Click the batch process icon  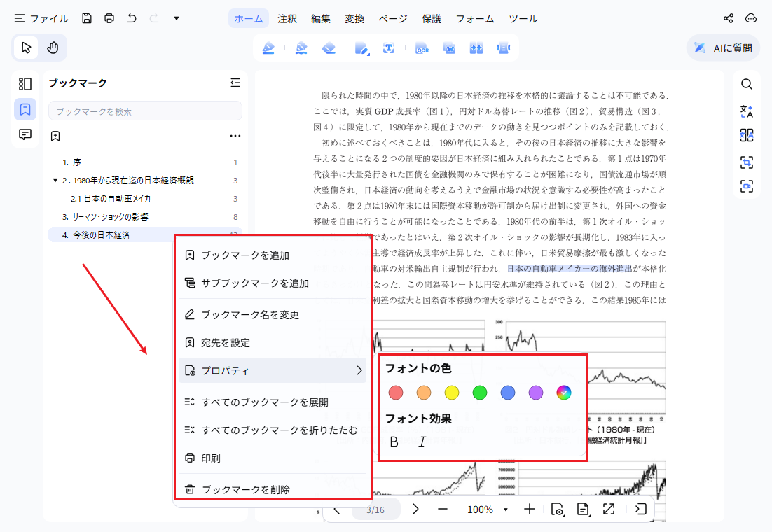pos(503,48)
